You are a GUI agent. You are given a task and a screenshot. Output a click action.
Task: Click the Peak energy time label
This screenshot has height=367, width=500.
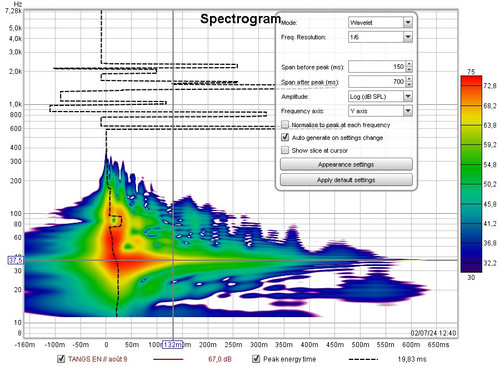click(289, 359)
